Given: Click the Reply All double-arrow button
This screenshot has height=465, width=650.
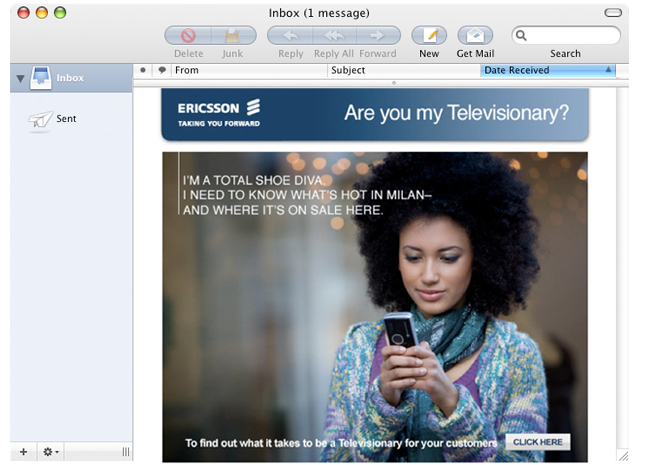Looking at the screenshot, I should coord(334,36).
